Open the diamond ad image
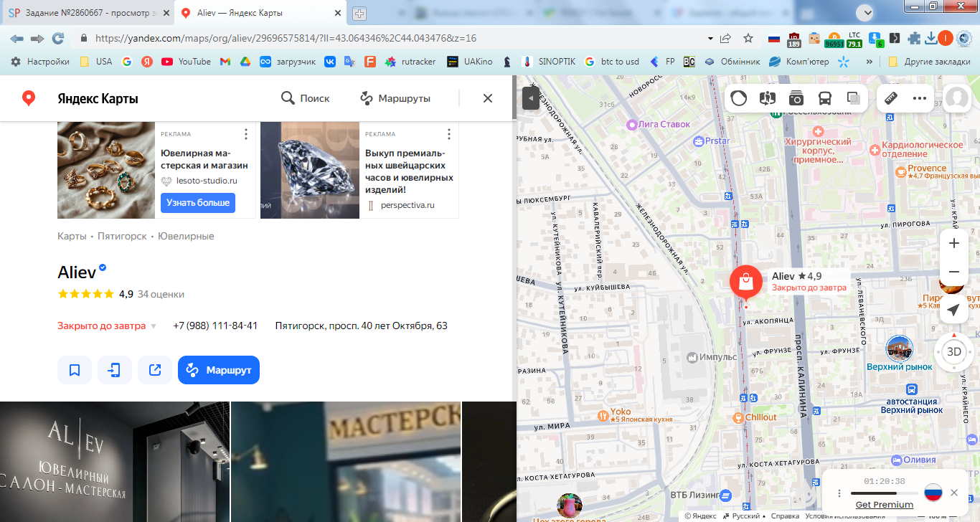Screen dimensions: 980x522 coord(310,170)
